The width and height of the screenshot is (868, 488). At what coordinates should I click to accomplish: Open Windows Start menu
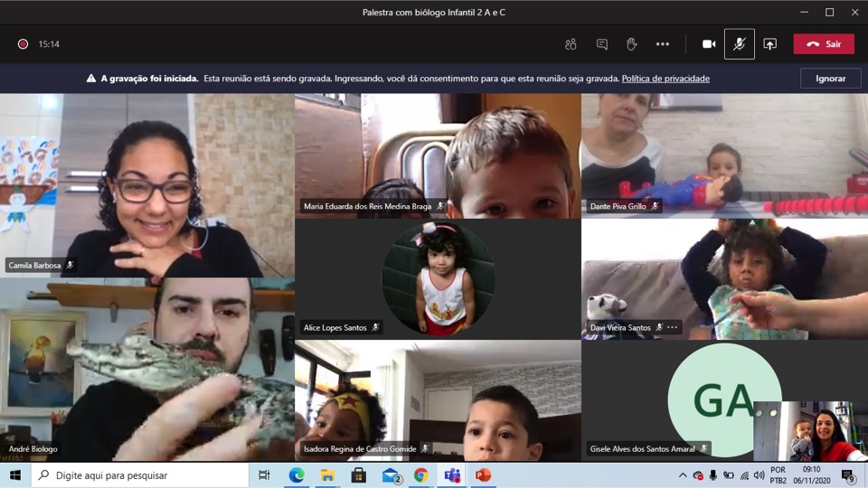15,475
